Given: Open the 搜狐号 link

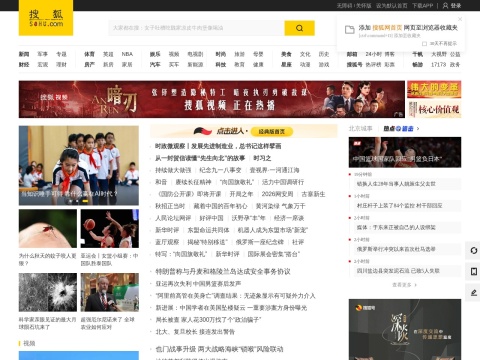Looking at the screenshot, I should click(354, 64).
